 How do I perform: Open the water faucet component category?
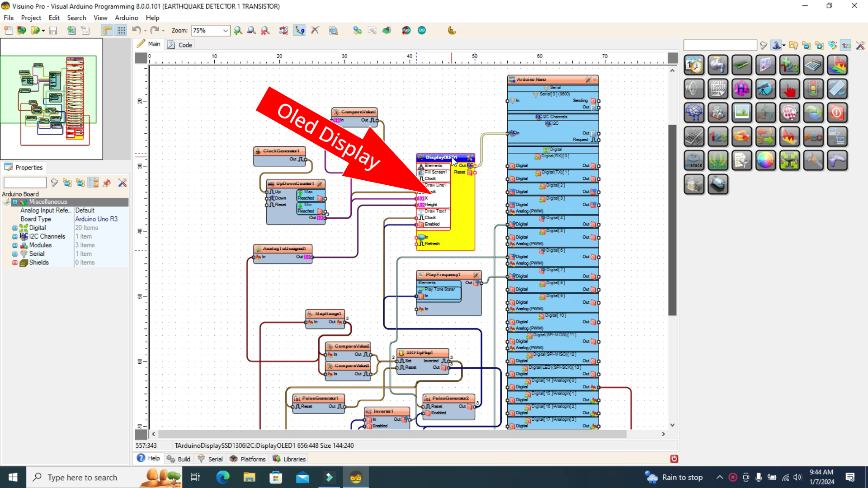[x=718, y=66]
